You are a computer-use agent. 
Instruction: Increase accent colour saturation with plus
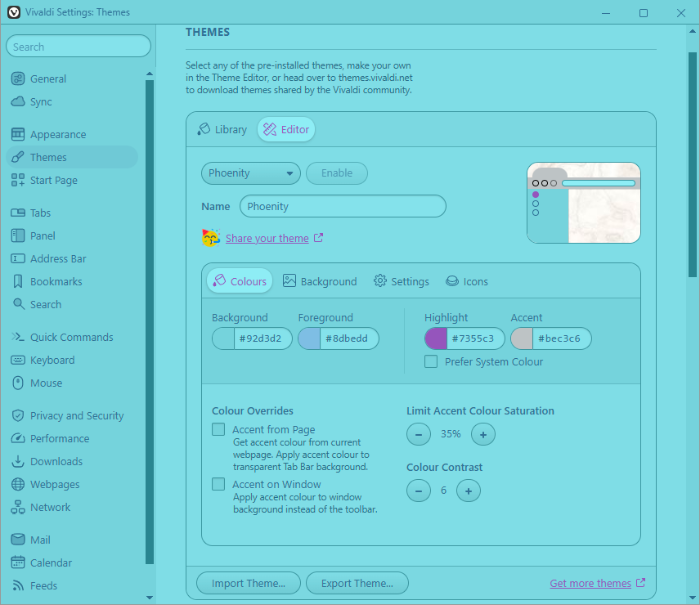[x=482, y=434]
